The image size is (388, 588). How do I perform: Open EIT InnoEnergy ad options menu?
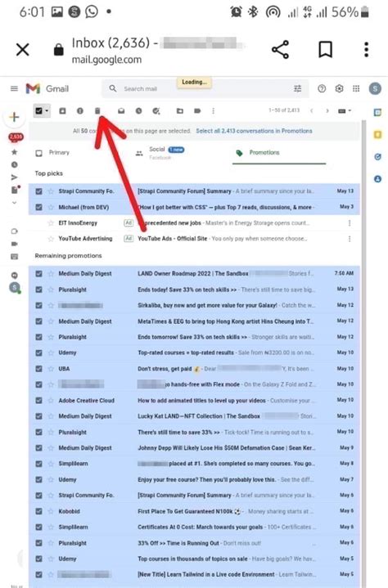click(x=350, y=222)
